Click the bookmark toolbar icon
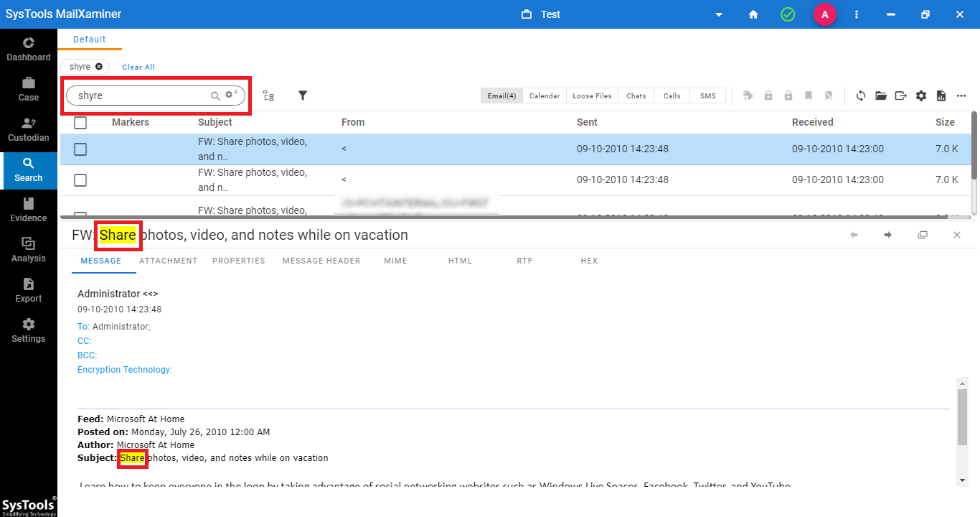 809,96
